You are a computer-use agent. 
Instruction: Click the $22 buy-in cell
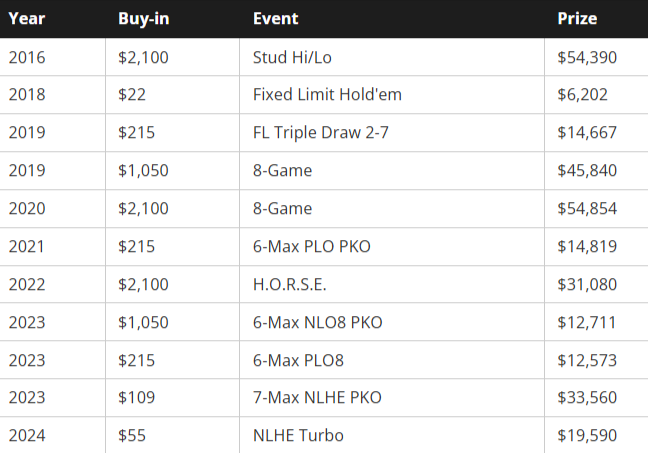(x=132, y=95)
